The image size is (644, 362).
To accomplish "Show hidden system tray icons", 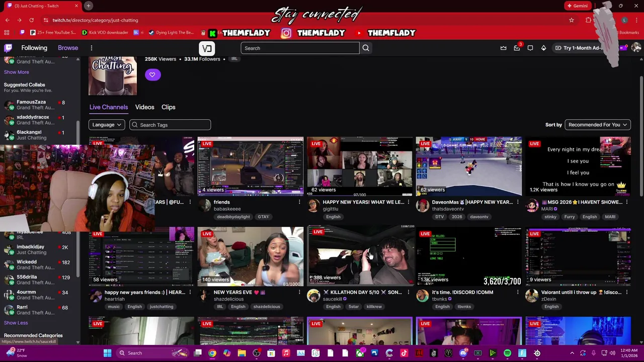I will (x=572, y=353).
